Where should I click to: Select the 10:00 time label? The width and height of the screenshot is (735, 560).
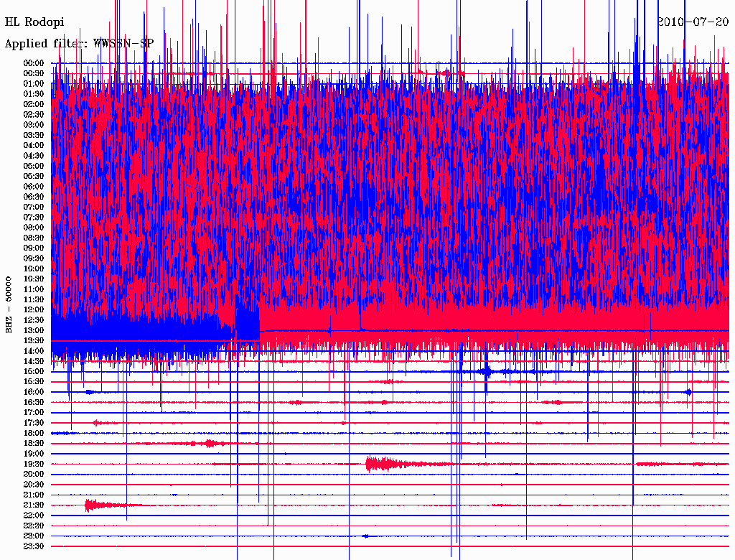pyautogui.click(x=34, y=269)
